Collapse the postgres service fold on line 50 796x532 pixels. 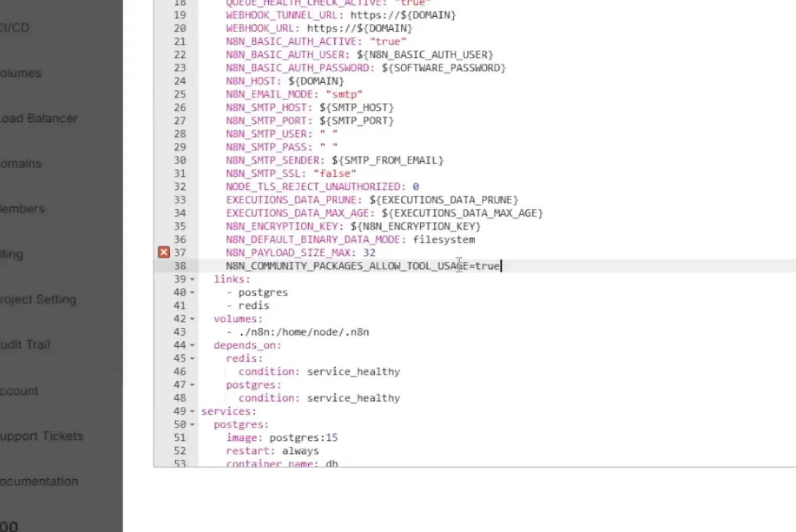pos(192,424)
